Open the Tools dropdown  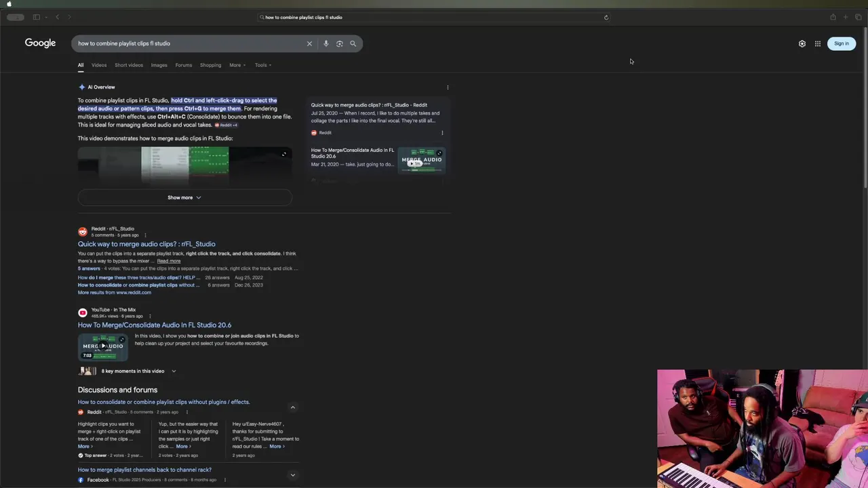coord(263,65)
